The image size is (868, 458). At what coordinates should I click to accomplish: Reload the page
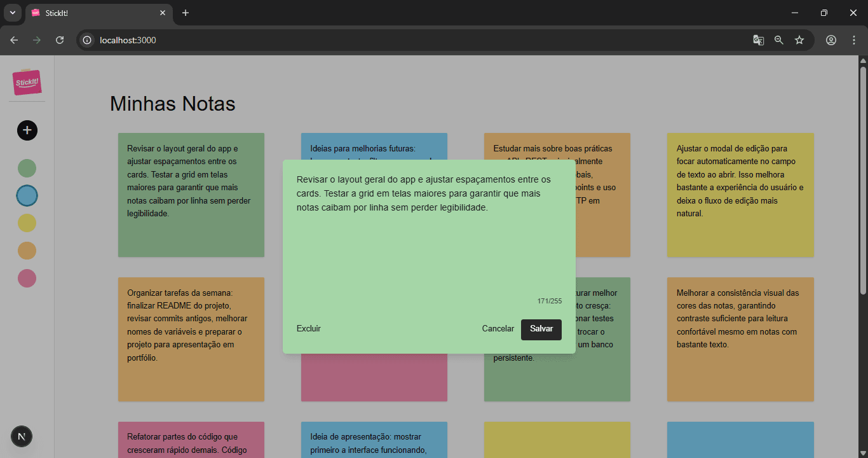coord(60,40)
